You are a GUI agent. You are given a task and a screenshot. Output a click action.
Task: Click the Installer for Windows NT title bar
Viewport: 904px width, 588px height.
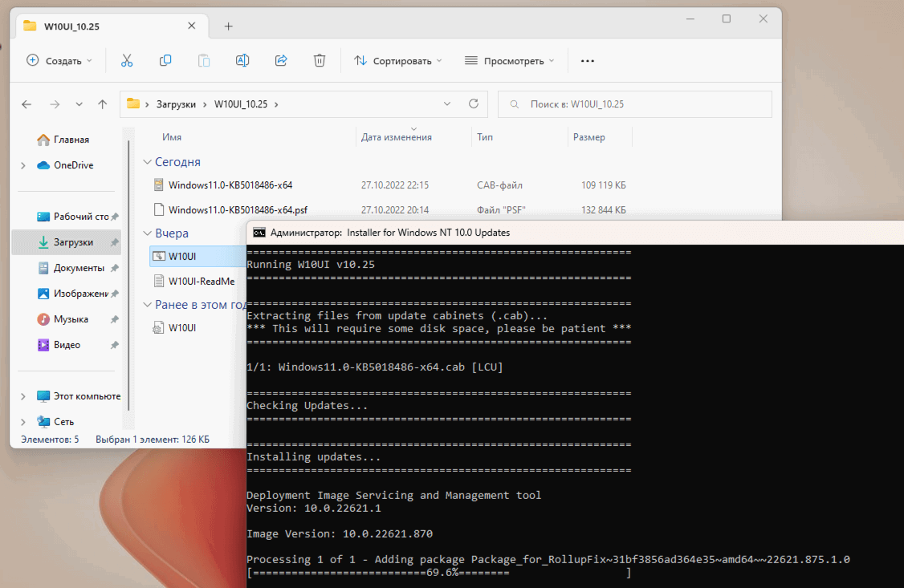pos(575,233)
